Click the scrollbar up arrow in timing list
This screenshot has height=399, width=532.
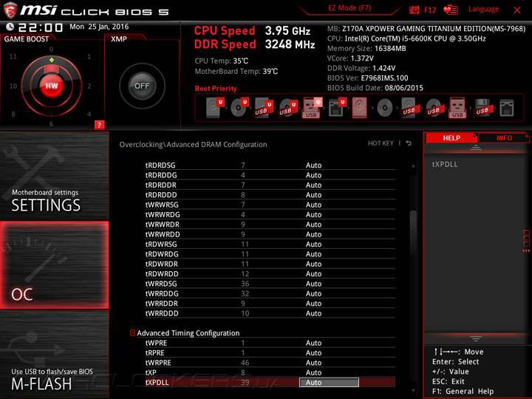(x=413, y=166)
